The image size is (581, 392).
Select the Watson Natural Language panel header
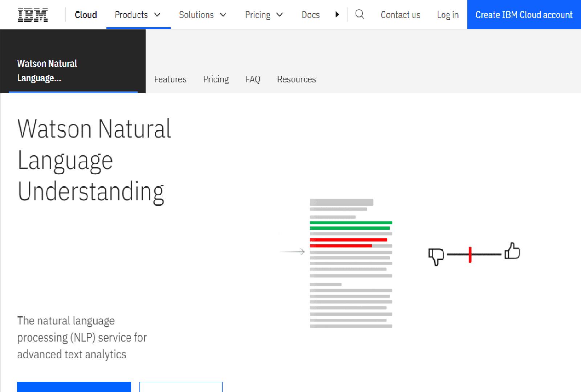(47, 71)
